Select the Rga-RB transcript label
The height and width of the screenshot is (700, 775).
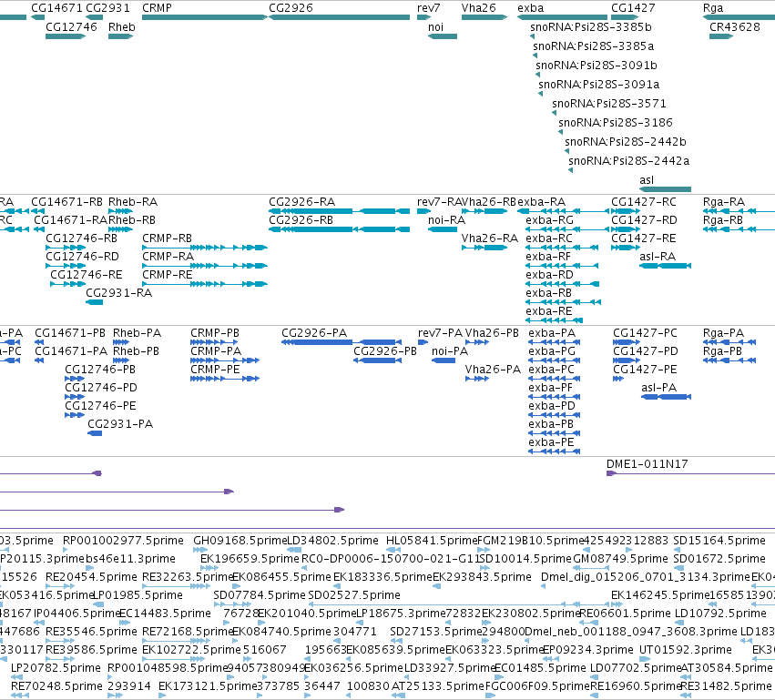click(x=722, y=219)
